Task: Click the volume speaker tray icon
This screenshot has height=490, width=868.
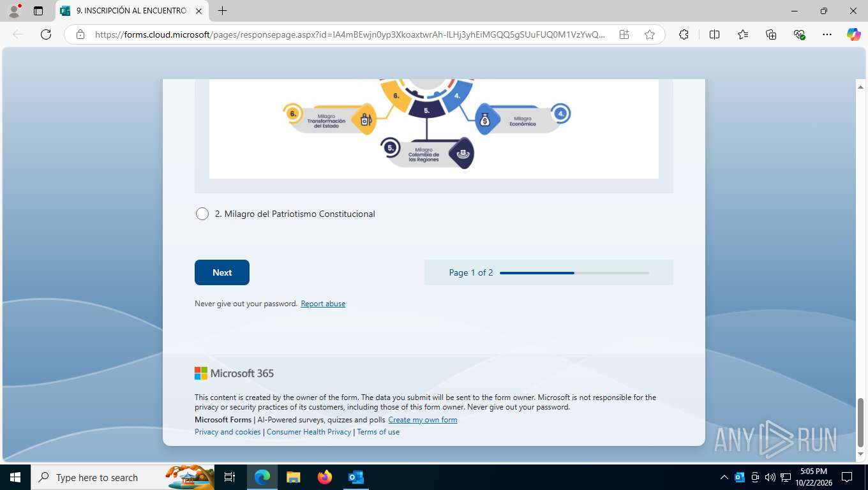Action: click(x=770, y=477)
